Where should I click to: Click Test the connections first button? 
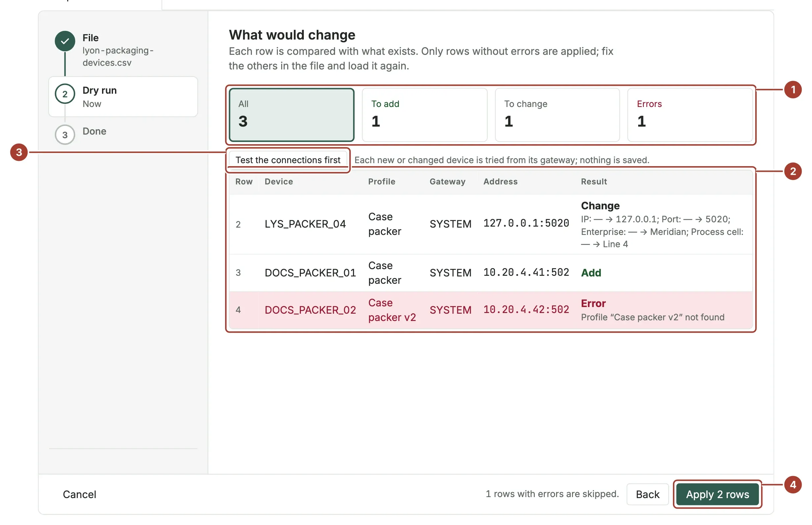tap(288, 160)
